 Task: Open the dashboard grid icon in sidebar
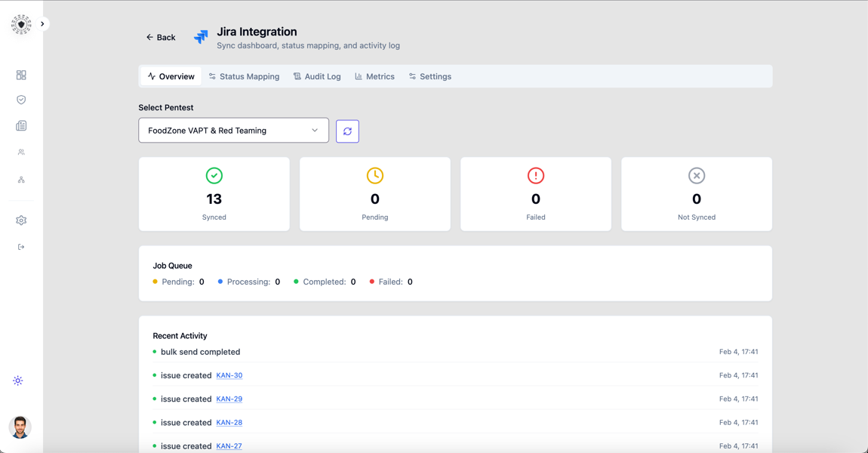click(x=21, y=75)
